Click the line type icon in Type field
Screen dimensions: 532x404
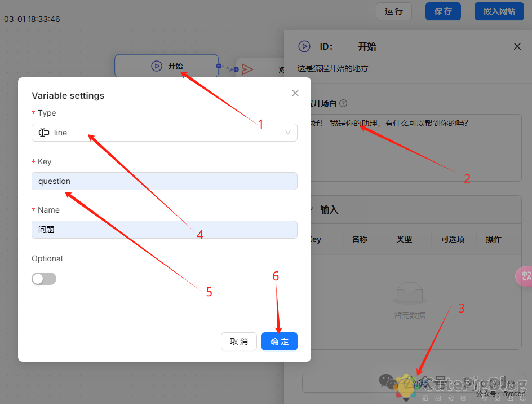click(44, 133)
